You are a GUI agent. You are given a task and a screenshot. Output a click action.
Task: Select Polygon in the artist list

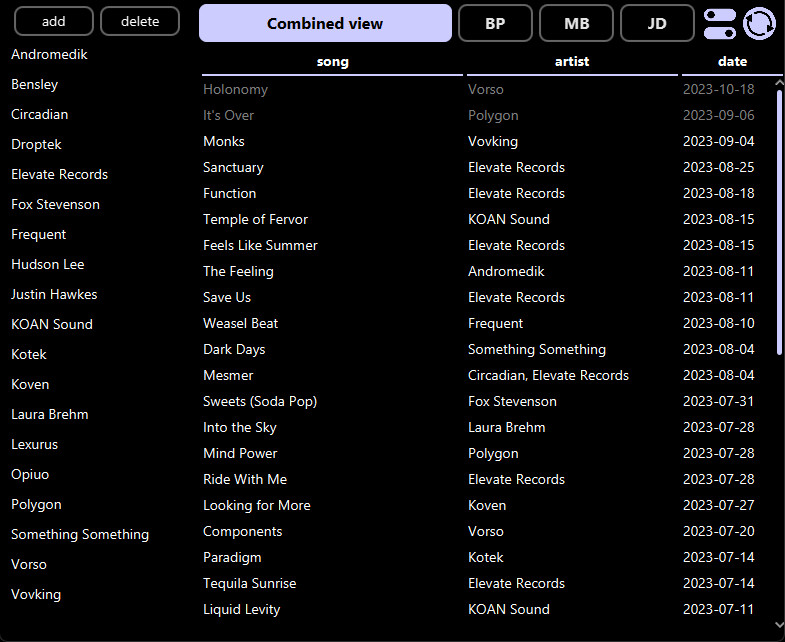point(36,505)
